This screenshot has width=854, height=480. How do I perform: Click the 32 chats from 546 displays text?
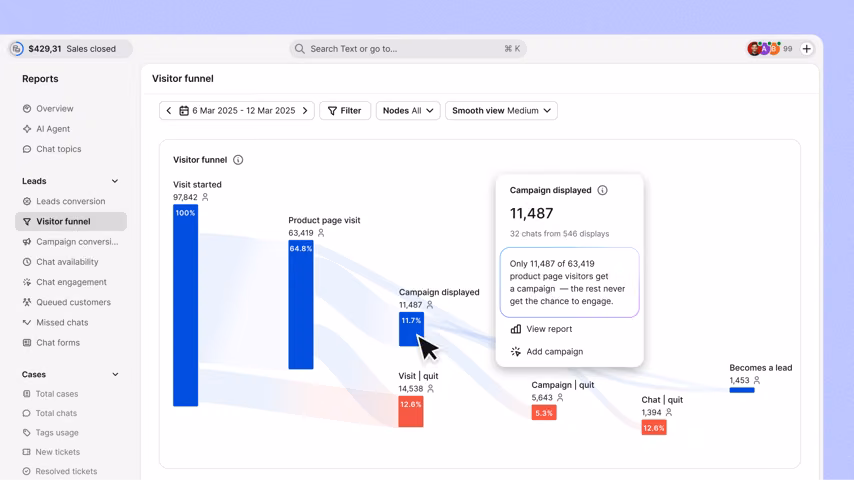pos(559,234)
